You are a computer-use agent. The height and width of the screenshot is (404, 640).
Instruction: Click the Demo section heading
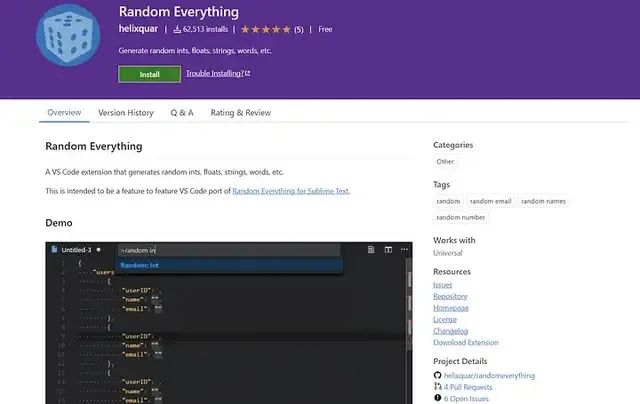[x=59, y=223]
